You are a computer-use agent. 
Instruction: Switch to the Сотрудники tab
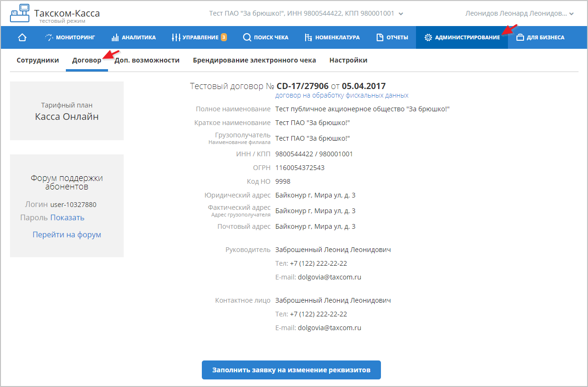[38, 60]
